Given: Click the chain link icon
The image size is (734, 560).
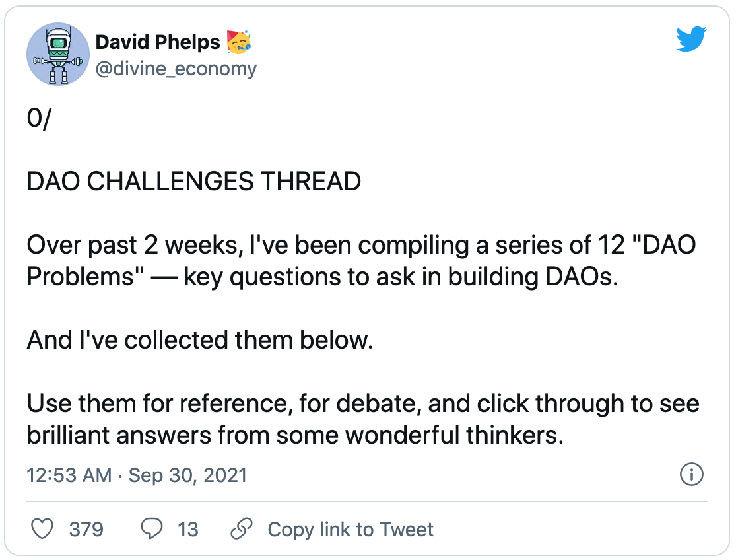Looking at the screenshot, I should 242,529.
